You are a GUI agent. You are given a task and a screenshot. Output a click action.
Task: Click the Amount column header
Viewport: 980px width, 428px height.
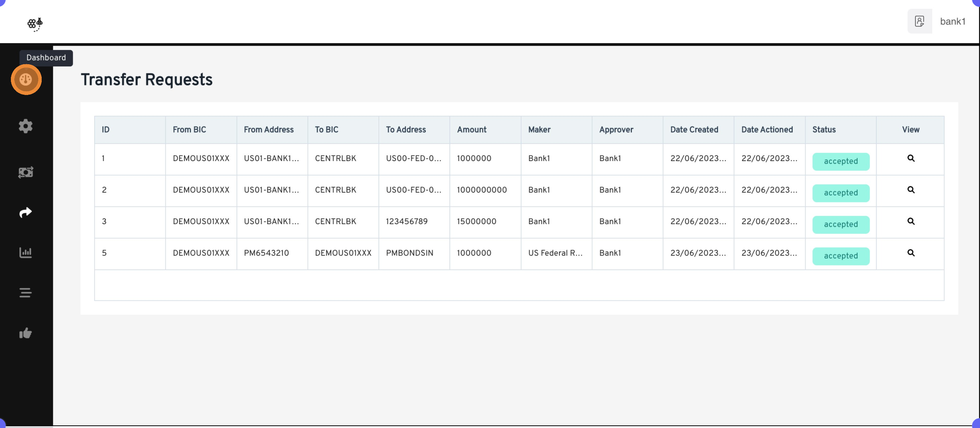485,130
